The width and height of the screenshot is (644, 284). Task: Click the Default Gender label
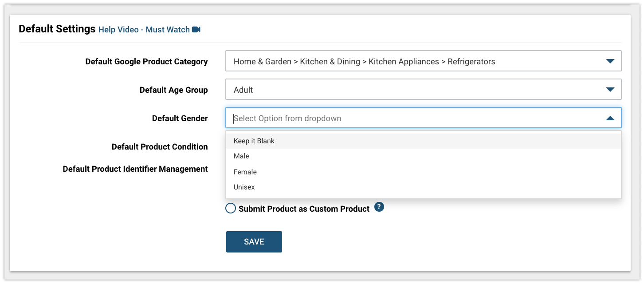[x=180, y=118]
